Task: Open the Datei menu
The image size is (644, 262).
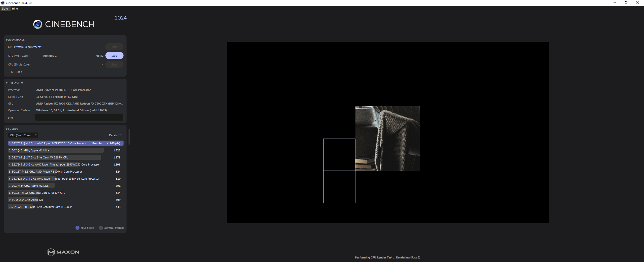Action: (x=5, y=9)
